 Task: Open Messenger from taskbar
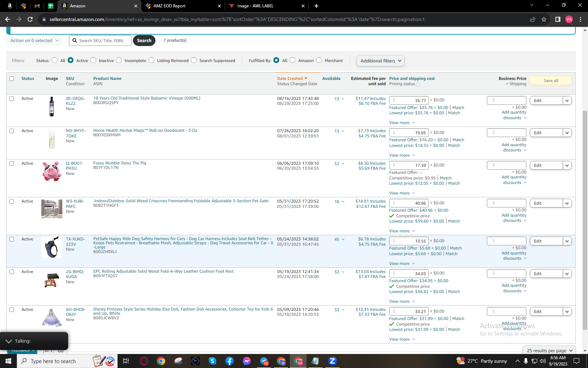(x=247, y=361)
